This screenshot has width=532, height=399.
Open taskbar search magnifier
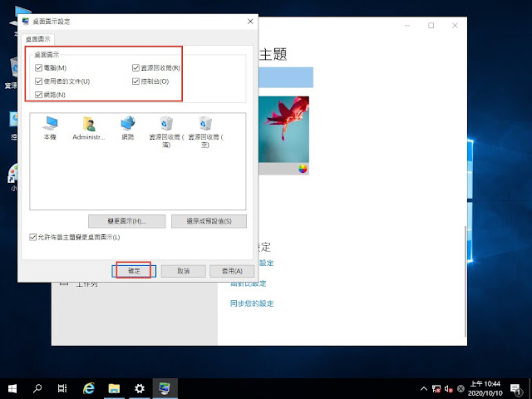[x=37, y=388]
